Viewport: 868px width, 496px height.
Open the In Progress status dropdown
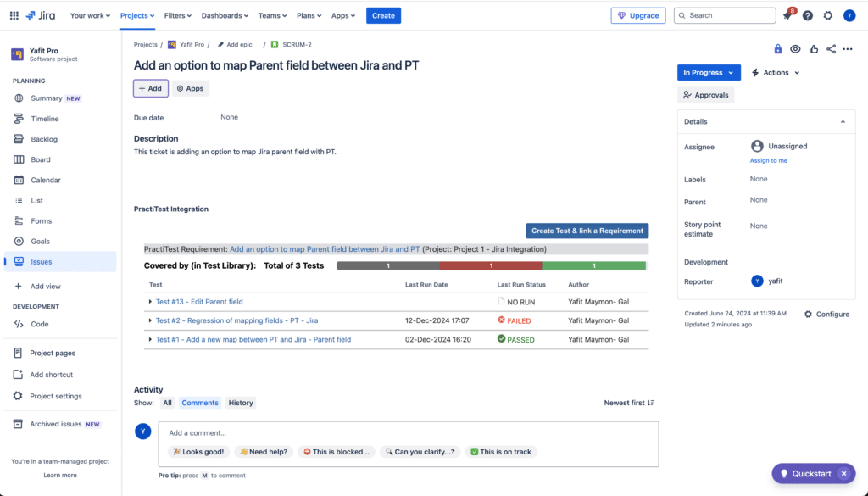click(709, 73)
